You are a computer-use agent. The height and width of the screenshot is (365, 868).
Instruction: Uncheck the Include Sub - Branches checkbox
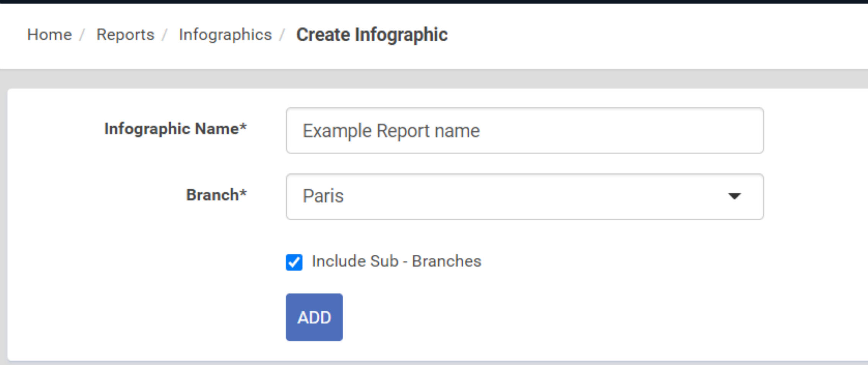(x=294, y=262)
